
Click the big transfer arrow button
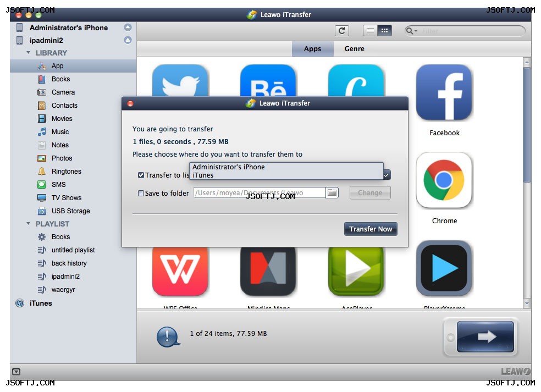point(485,337)
